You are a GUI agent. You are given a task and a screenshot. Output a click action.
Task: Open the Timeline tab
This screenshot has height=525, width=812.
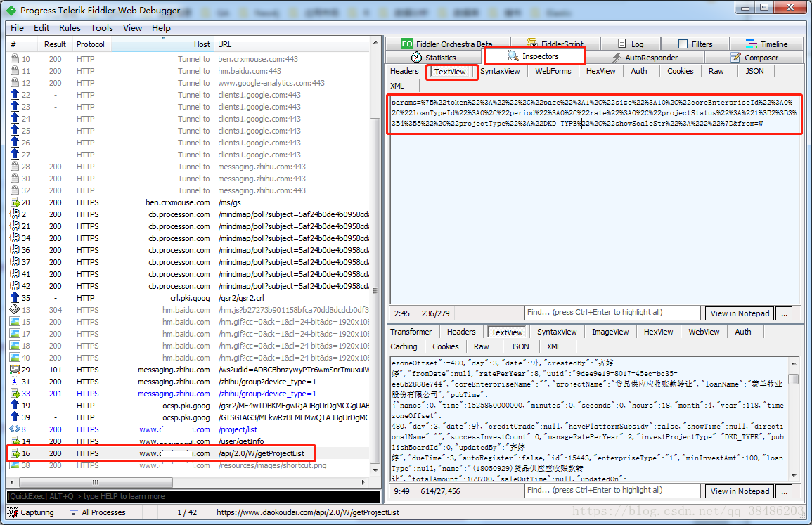(x=766, y=44)
